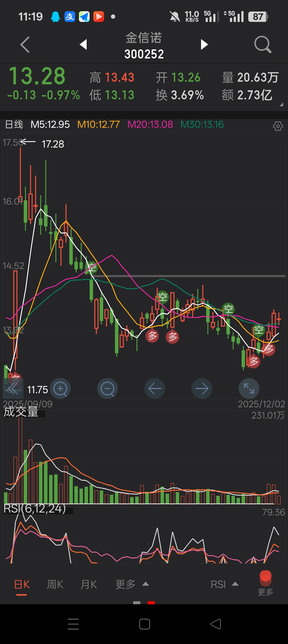288x644 pixels.
Task: Tap the 79.36 RSI scale label
Action: tap(273, 512)
